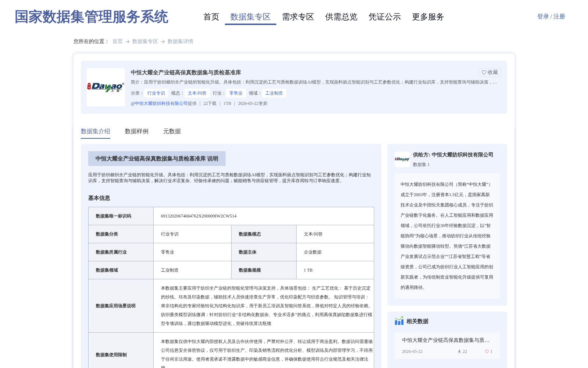Viewport: 588px width, 368px height.
Task: Click the 相关数据 bar chart icon
Action: 399,321
